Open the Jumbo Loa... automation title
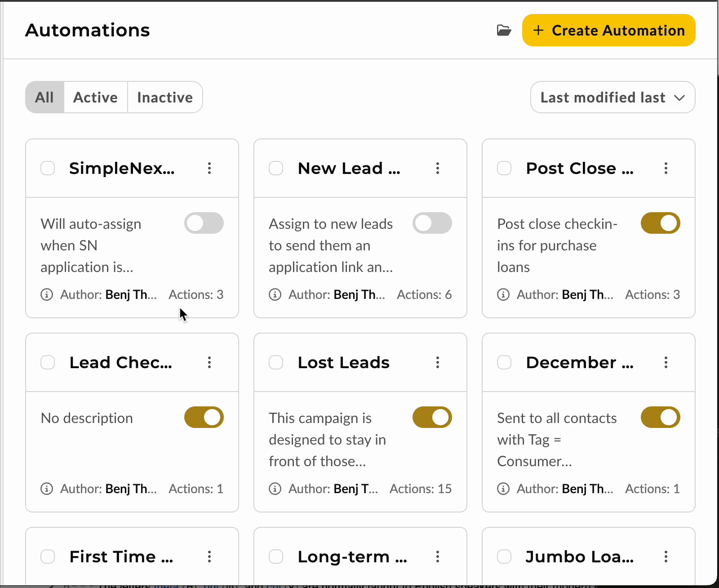719x588 pixels. coord(580,557)
